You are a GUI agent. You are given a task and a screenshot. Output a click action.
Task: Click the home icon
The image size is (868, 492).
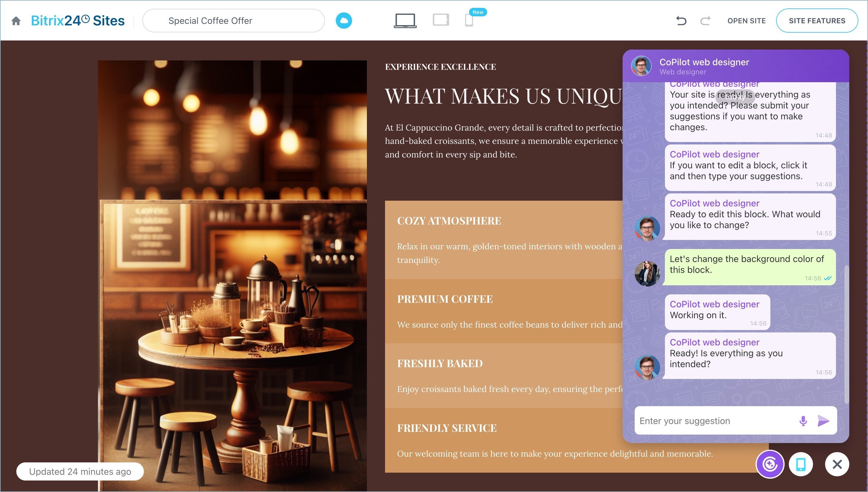(x=16, y=21)
